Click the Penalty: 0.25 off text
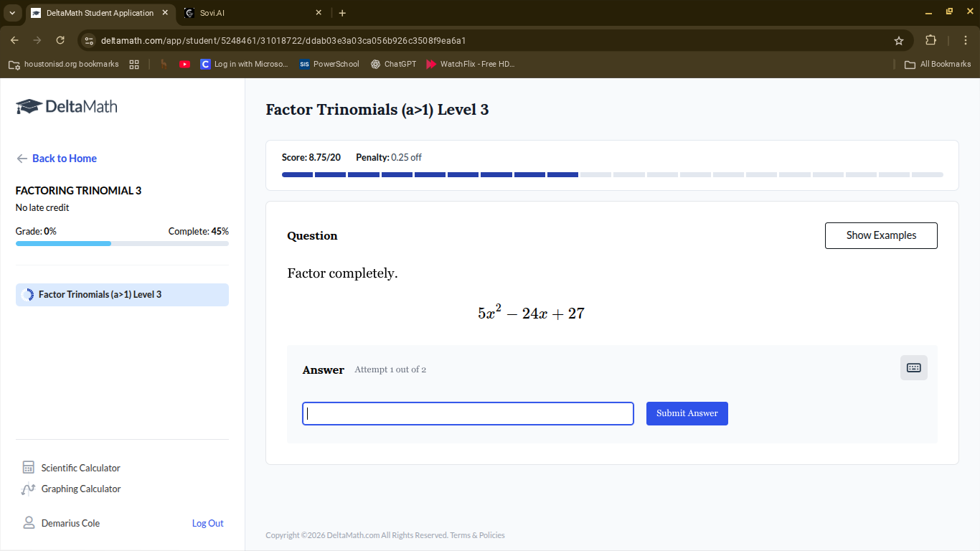Screen dimensions: 980x551 pyautogui.click(x=389, y=157)
